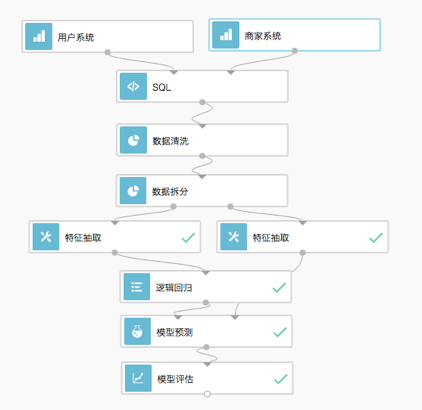Viewport: 422px width, 410px height.
Task: Click the output port below SQL node
Action: (202, 102)
